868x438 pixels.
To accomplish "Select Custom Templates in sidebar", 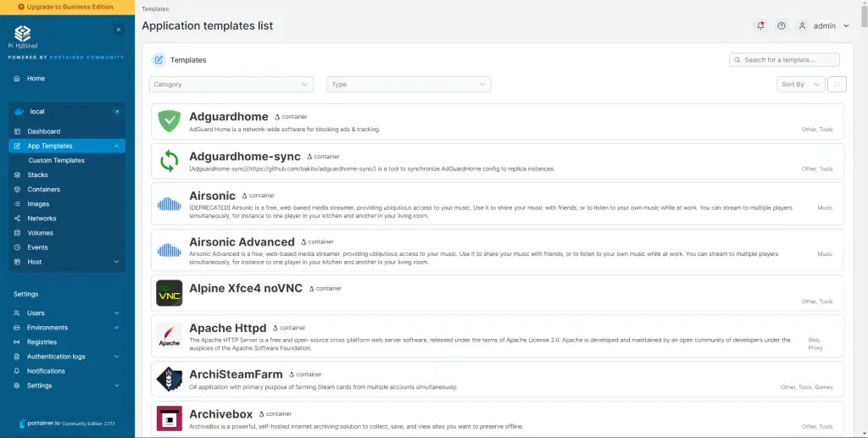I will 57,160.
